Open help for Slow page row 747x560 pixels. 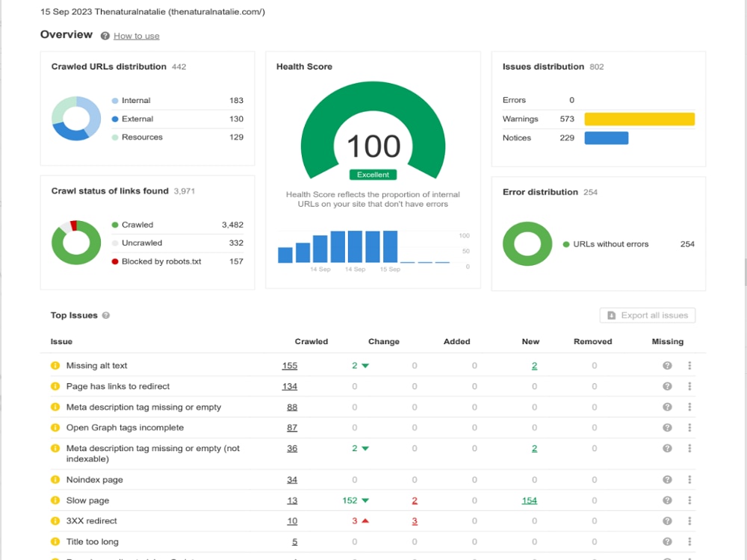point(667,500)
